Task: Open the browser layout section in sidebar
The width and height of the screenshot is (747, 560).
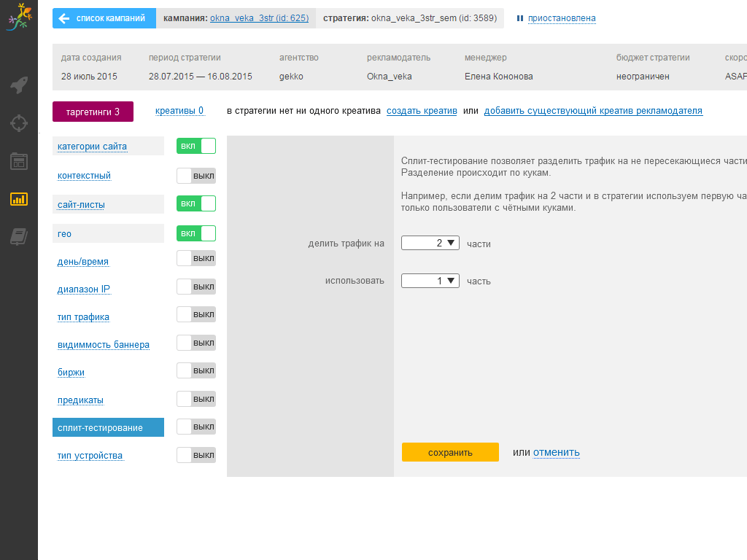Action: coord(19,161)
